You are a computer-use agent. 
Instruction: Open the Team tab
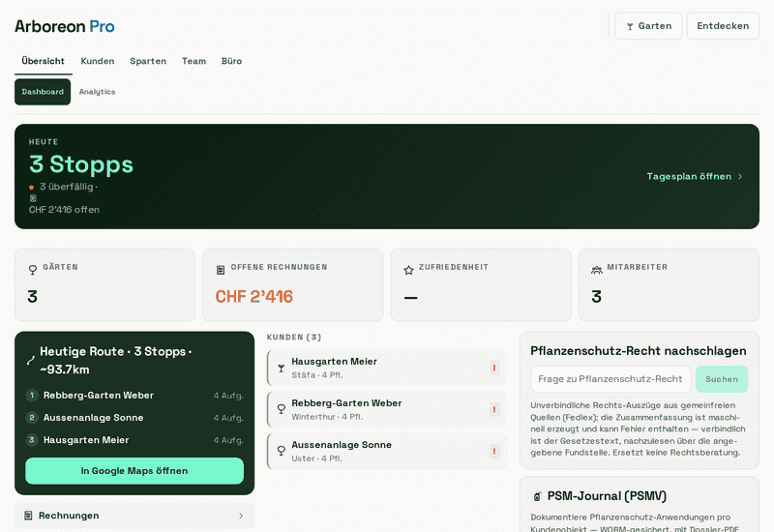point(194,61)
